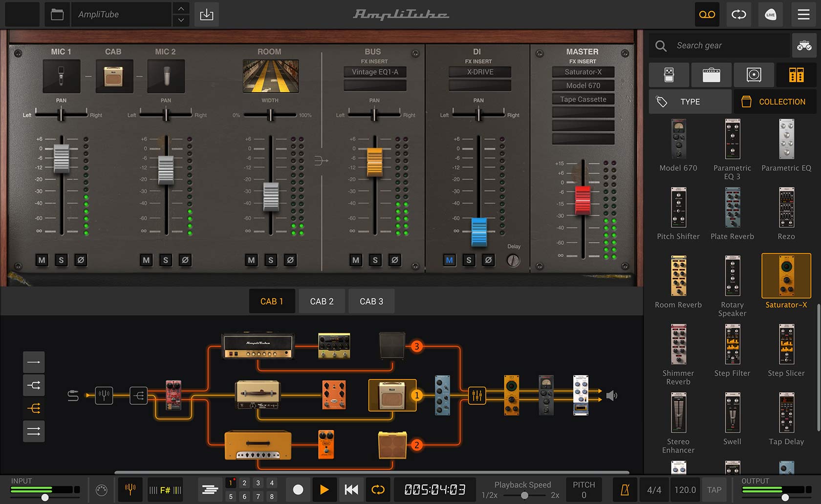Open the Model 670 master insert slot
Viewport: 821px width, 504px height.
click(x=583, y=85)
